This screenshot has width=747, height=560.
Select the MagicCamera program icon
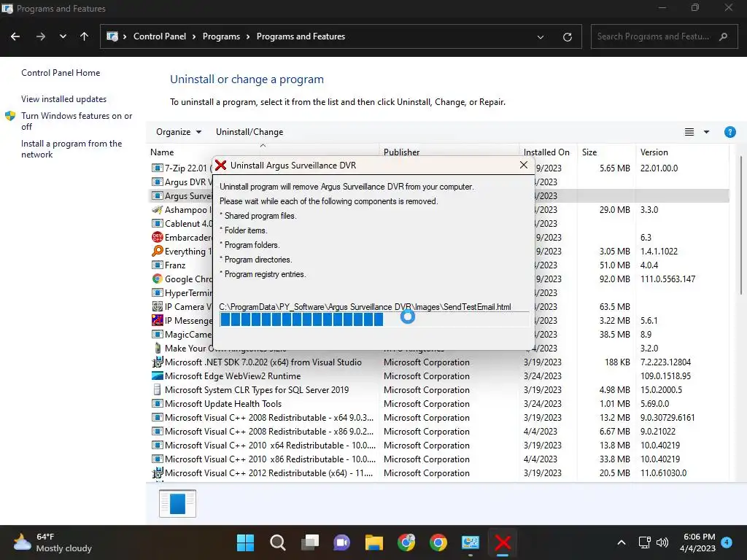(x=158, y=334)
